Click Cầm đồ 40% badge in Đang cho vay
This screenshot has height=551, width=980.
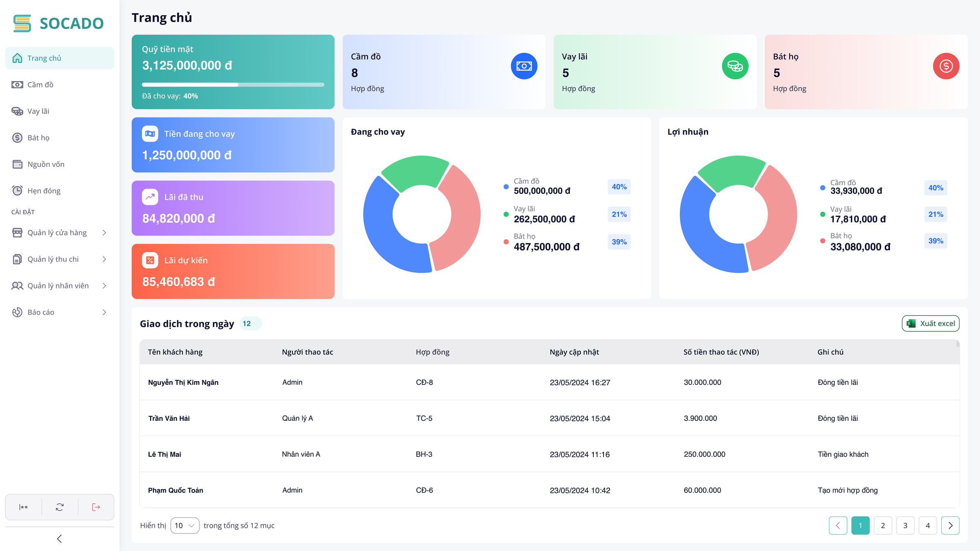619,187
